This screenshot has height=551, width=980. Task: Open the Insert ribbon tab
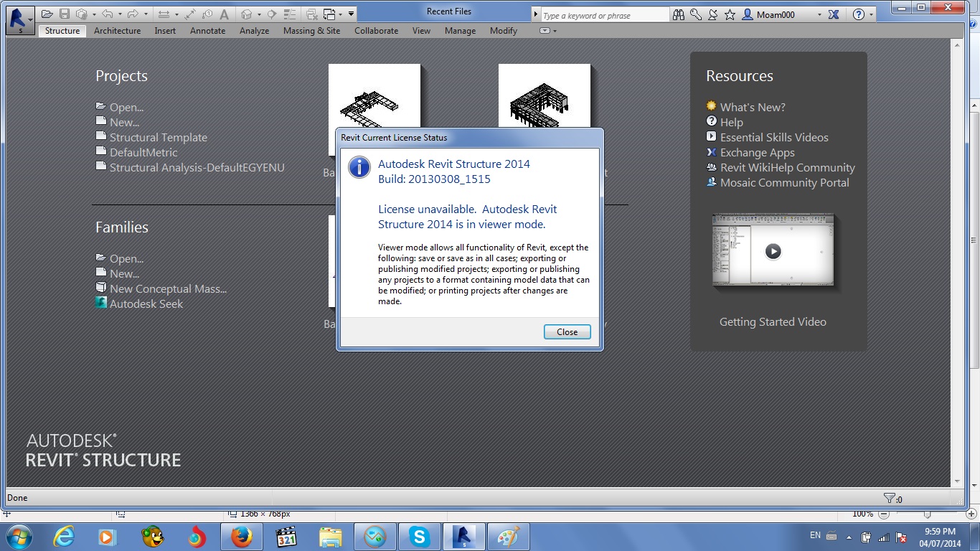[165, 31]
